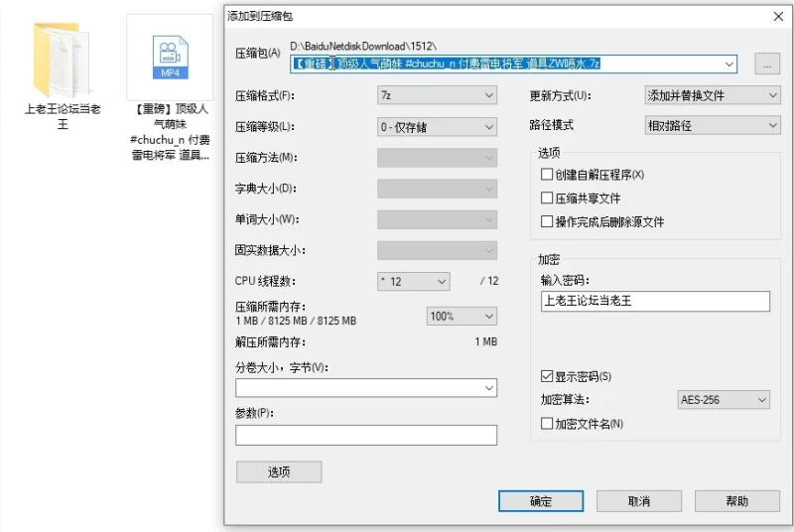Click the disabled 压缩方法 dropdown

pos(437,158)
